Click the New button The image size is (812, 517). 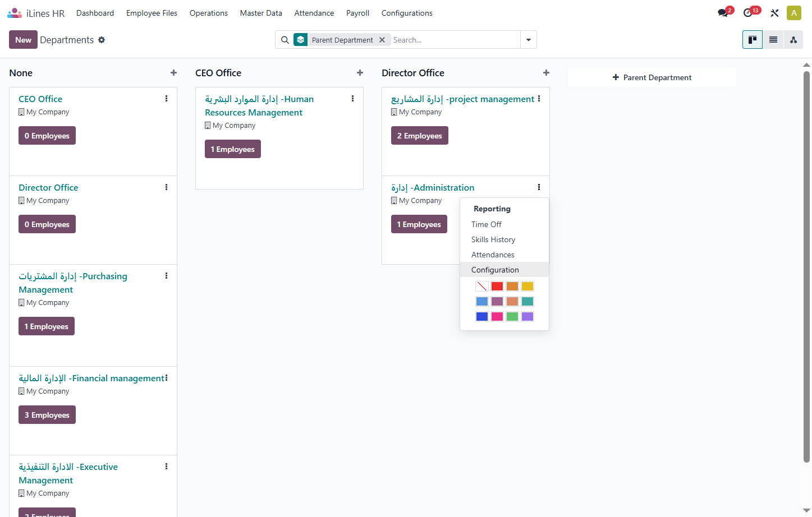click(x=23, y=40)
